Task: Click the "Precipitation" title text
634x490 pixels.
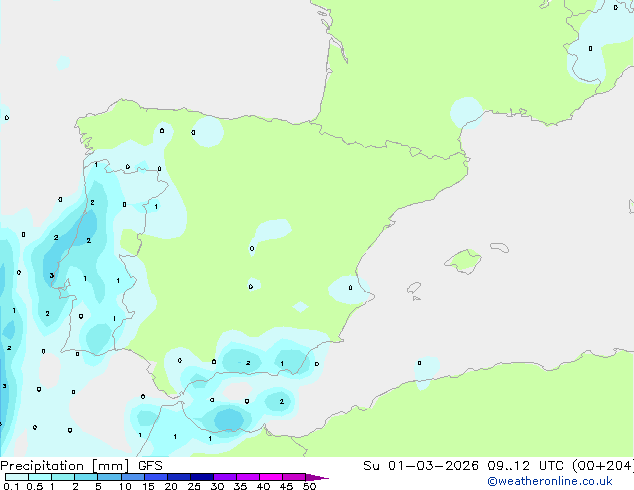Action: pyautogui.click(x=42, y=466)
